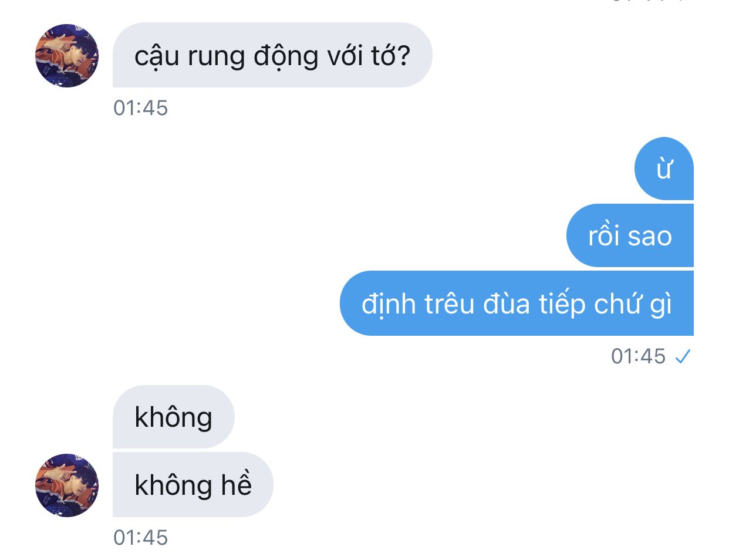Tap the short blue 'ừ' message bubble
This screenshot has height=560, width=729.
664,168
